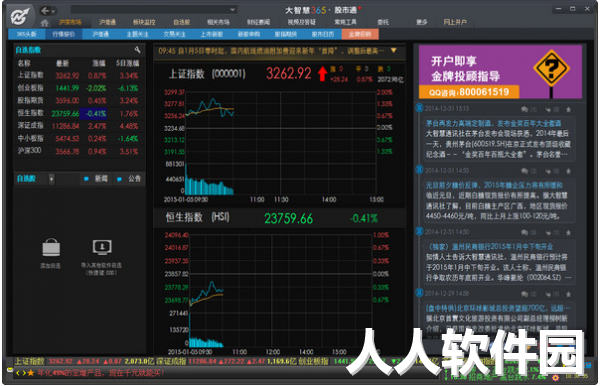Open the 元旦前夕糖价反弹 news headline
The width and height of the screenshot is (600, 386).
click(x=494, y=185)
